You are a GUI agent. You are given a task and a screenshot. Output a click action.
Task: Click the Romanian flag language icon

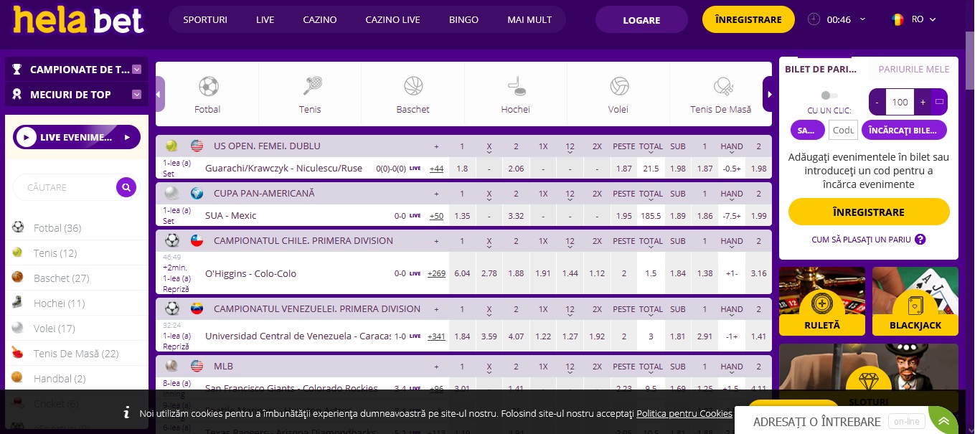[x=897, y=19]
